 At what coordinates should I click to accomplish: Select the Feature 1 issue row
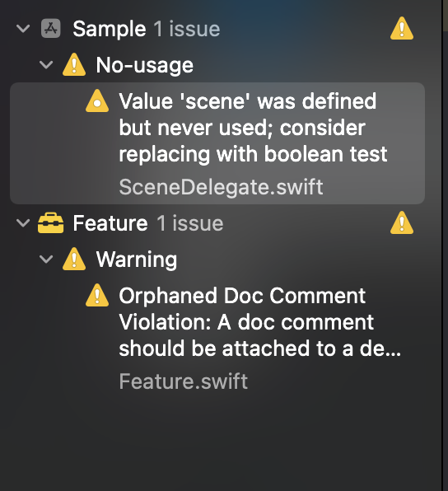217,223
